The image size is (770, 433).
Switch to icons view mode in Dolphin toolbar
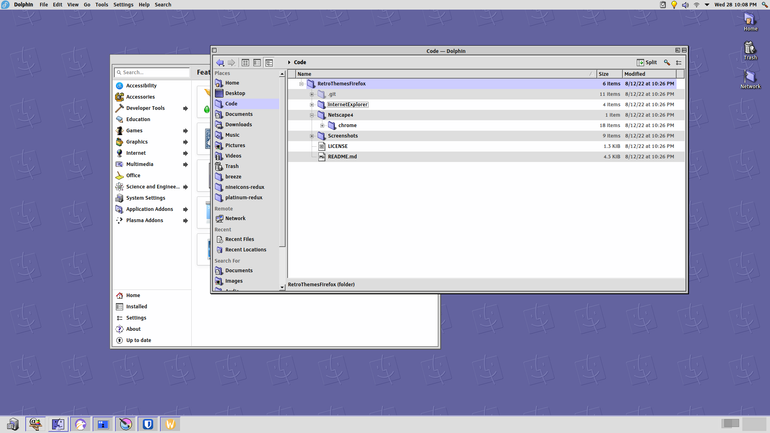(x=245, y=62)
